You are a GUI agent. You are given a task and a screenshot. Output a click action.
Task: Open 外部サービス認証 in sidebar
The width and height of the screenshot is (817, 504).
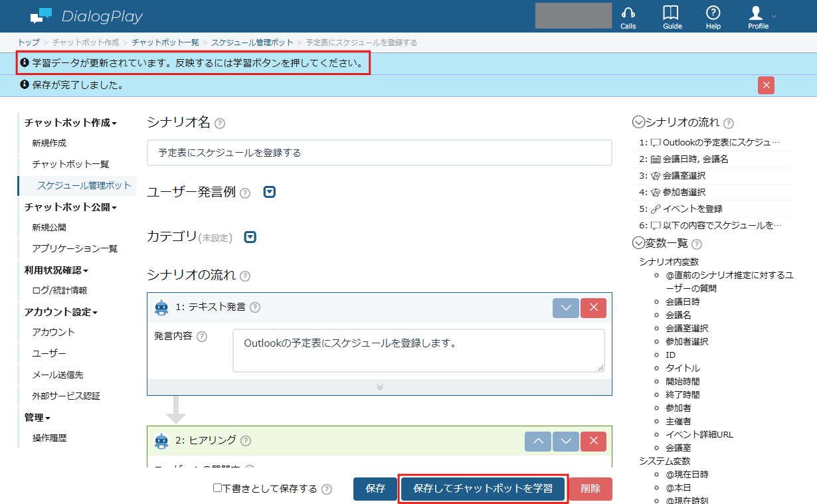point(66,396)
